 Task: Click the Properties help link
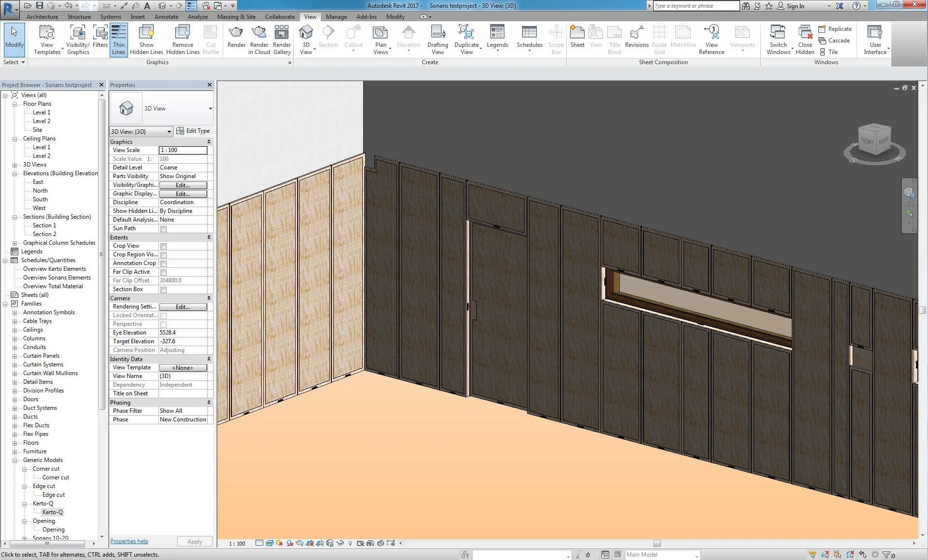[x=129, y=541]
